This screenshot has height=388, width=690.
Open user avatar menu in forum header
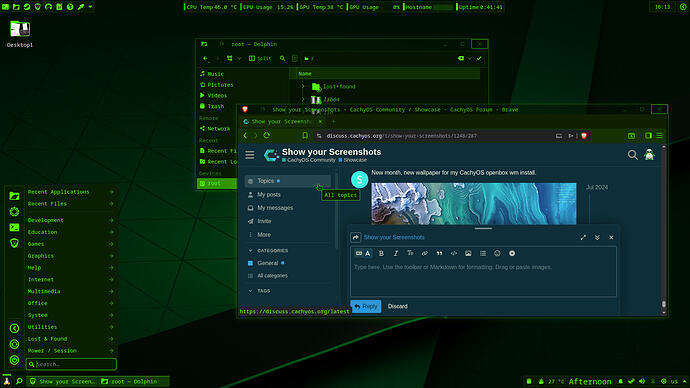[x=649, y=155]
